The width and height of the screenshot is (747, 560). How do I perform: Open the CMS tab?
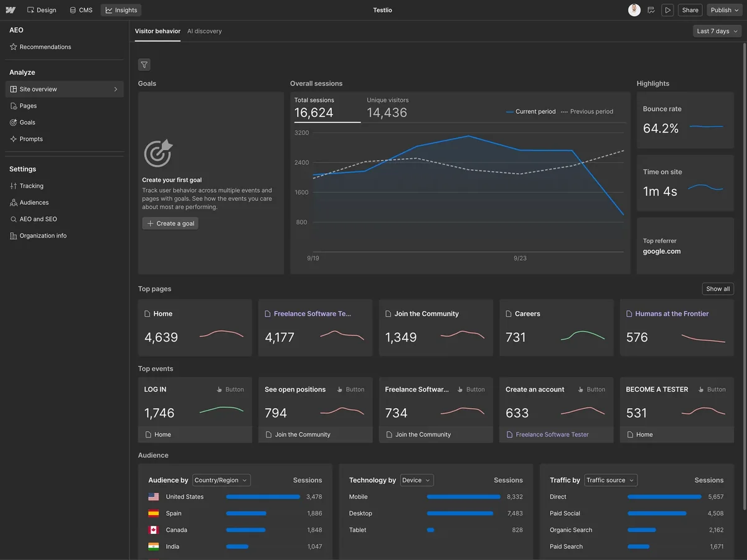(x=81, y=10)
